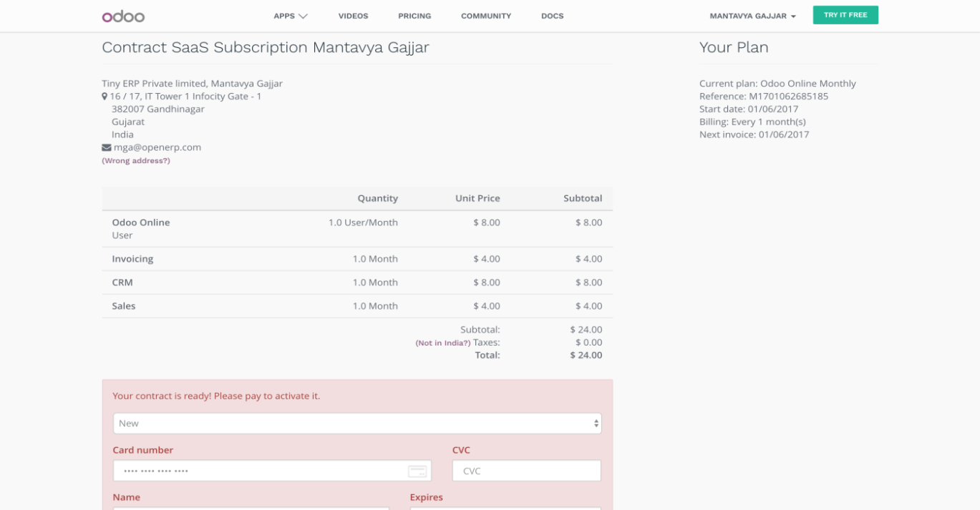980x510 pixels.
Task: Click the map pin address icon
Action: (x=105, y=97)
